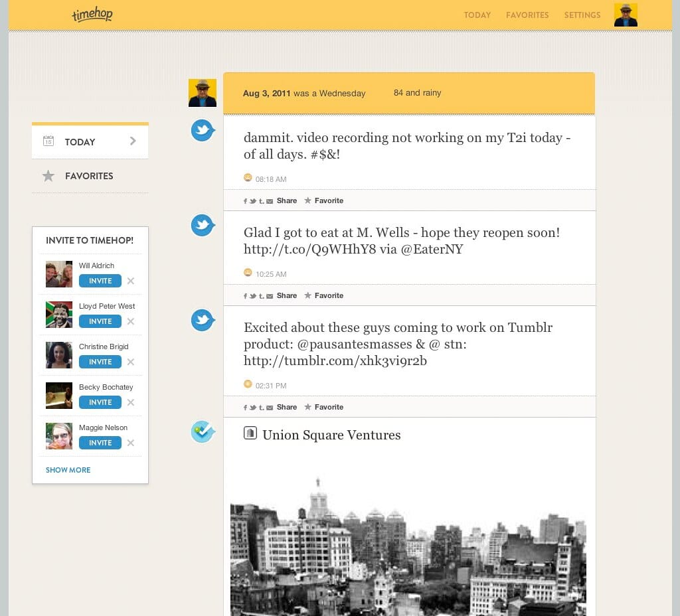The height and width of the screenshot is (616, 680).
Task: Open Maggie Nelson's profile photo
Action: [59, 436]
